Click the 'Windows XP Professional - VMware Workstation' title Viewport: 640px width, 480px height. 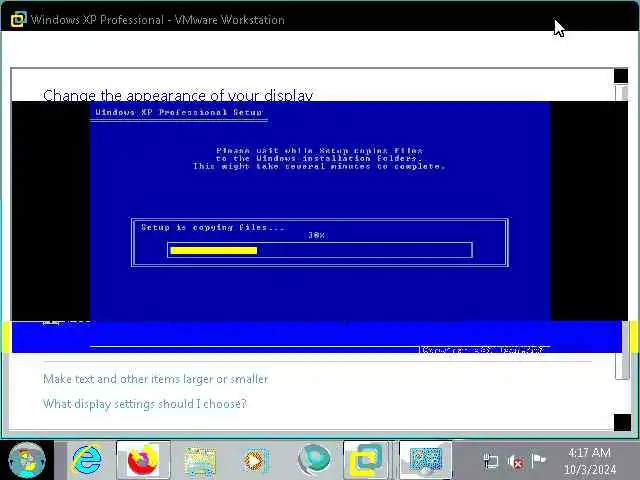158,20
